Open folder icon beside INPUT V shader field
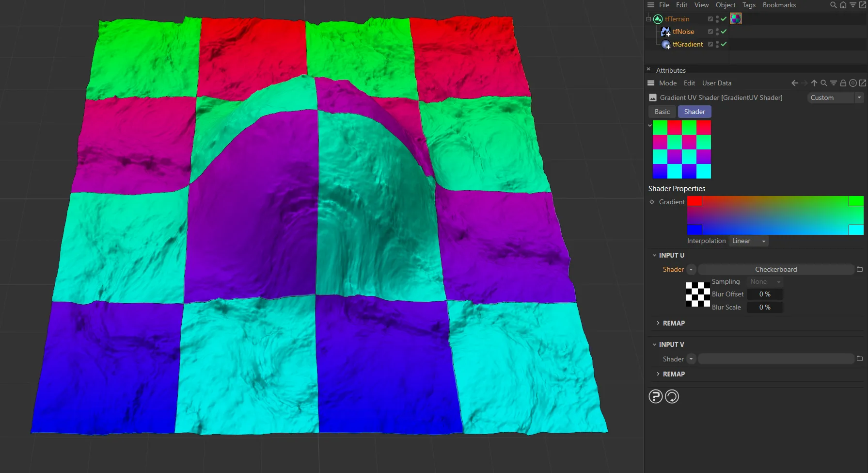This screenshot has height=473, width=868. tap(860, 359)
